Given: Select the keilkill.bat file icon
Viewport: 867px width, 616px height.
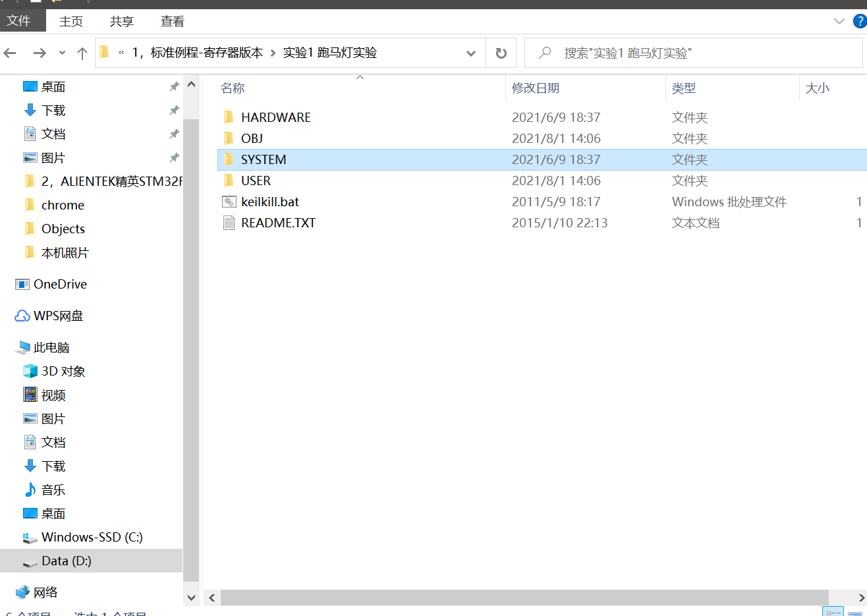Looking at the screenshot, I should 229,202.
